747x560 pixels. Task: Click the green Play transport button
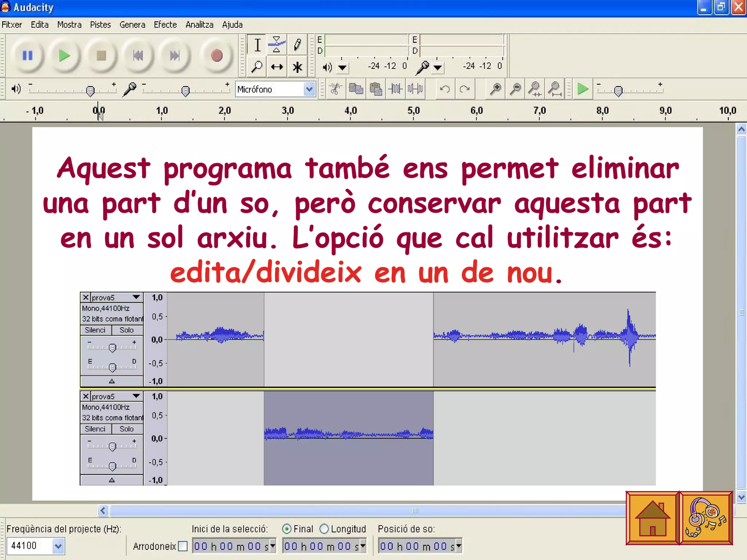[64, 56]
